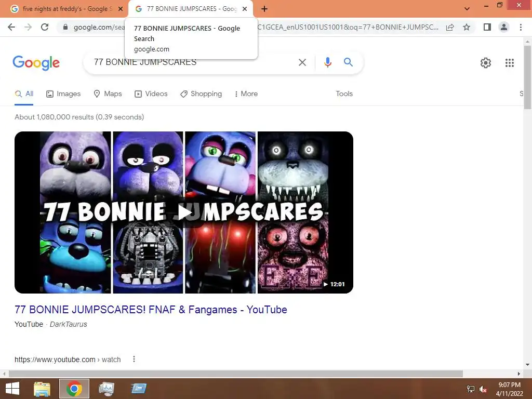
Task: Select the 77 BONNIE JUMPSCARES tab
Action: 191,9
